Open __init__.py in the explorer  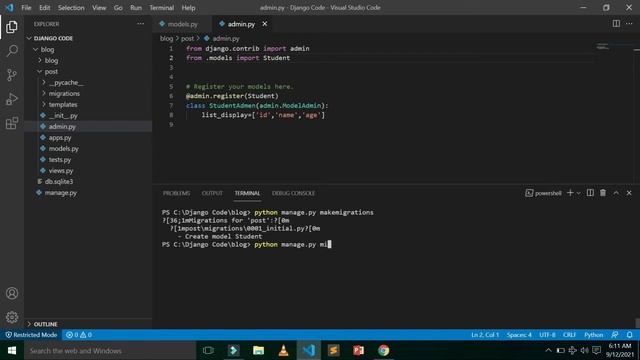point(88,116)
